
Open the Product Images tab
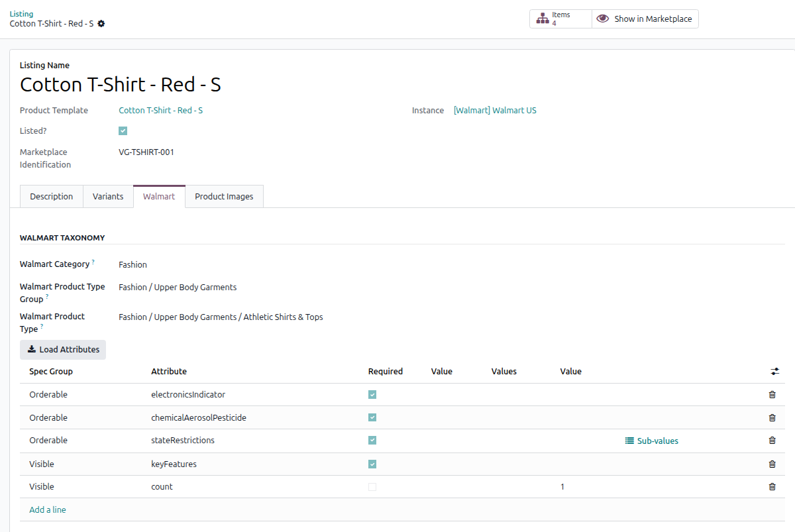224,197
